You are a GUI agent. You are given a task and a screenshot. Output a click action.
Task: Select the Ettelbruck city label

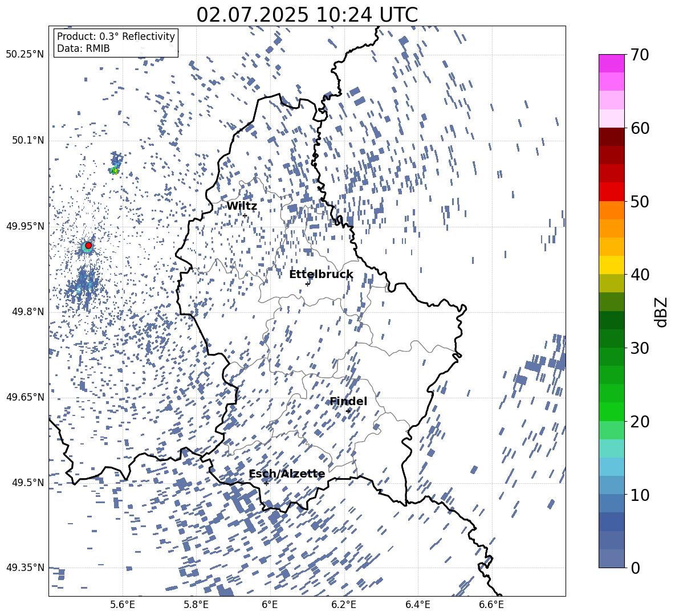[x=321, y=274]
